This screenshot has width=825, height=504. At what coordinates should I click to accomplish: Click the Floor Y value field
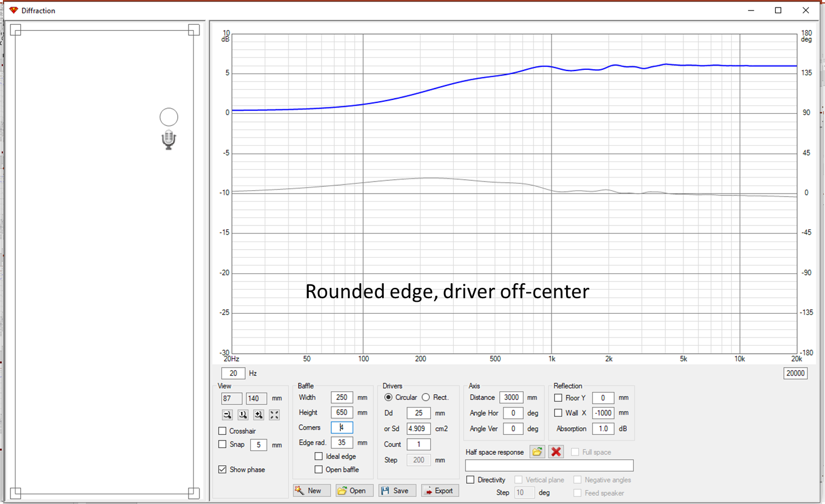tap(603, 398)
